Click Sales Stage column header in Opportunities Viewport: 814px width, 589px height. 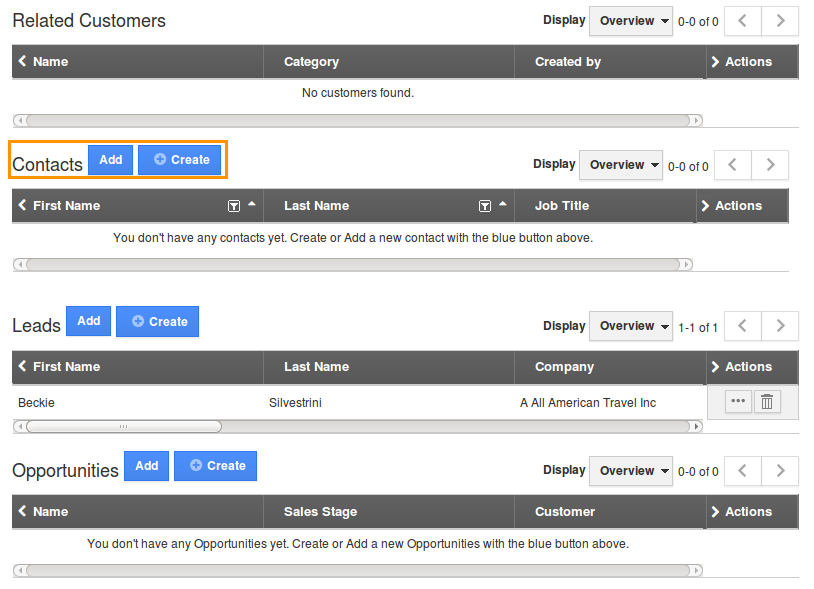point(320,512)
